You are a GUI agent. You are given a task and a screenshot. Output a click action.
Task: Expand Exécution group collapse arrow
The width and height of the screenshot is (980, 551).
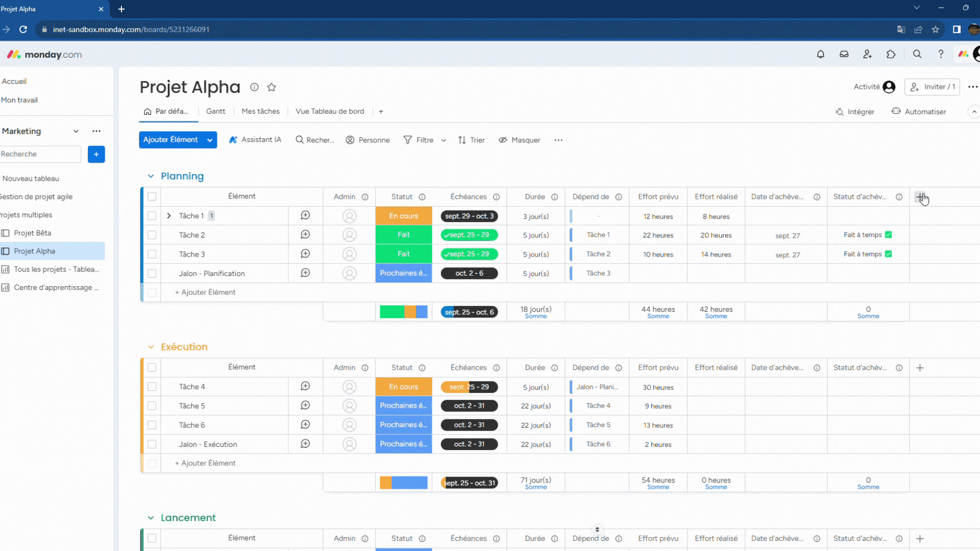click(x=150, y=347)
